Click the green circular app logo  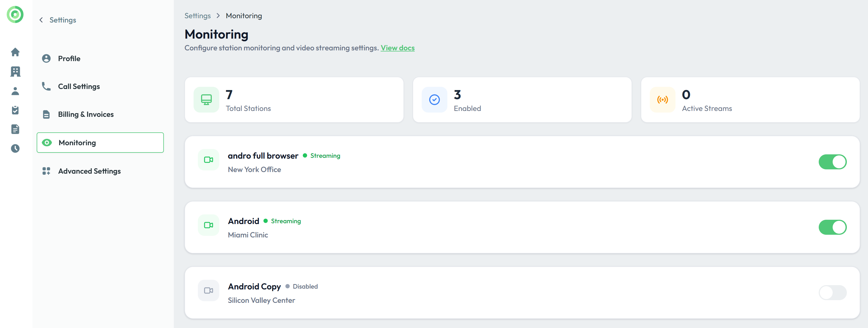(x=15, y=14)
